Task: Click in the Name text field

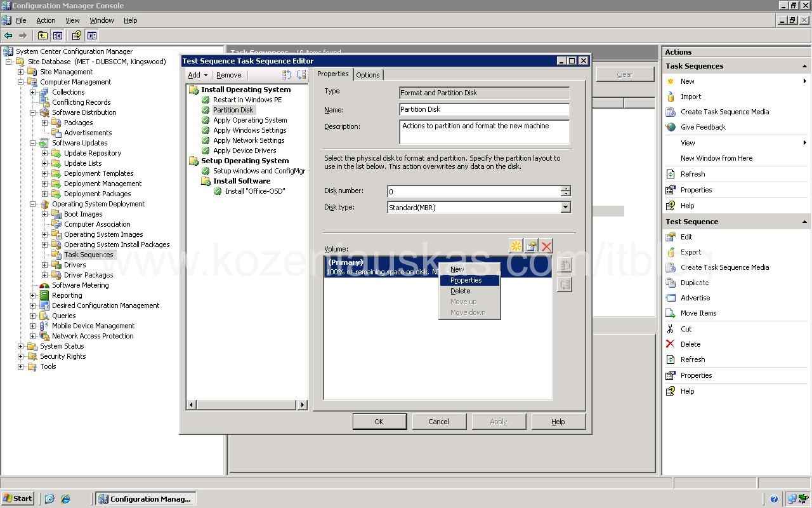Action: pos(484,109)
